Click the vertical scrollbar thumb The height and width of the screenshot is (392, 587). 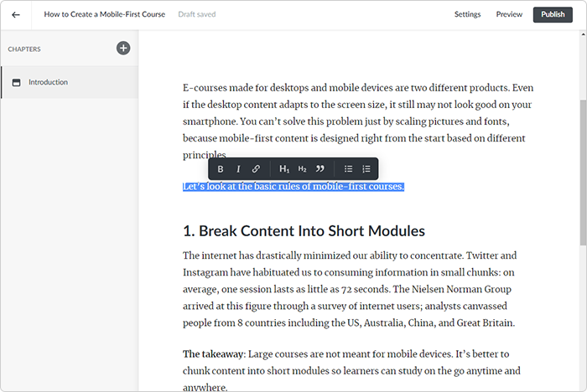[583, 173]
